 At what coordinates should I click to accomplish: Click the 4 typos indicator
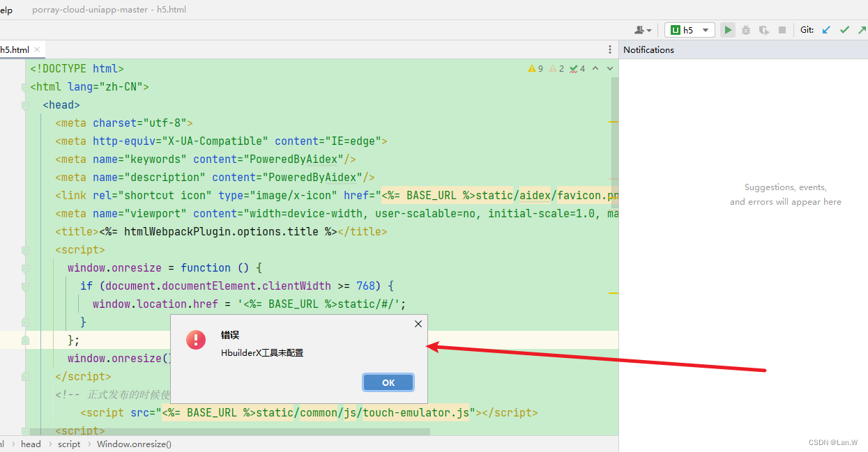(577, 68)
